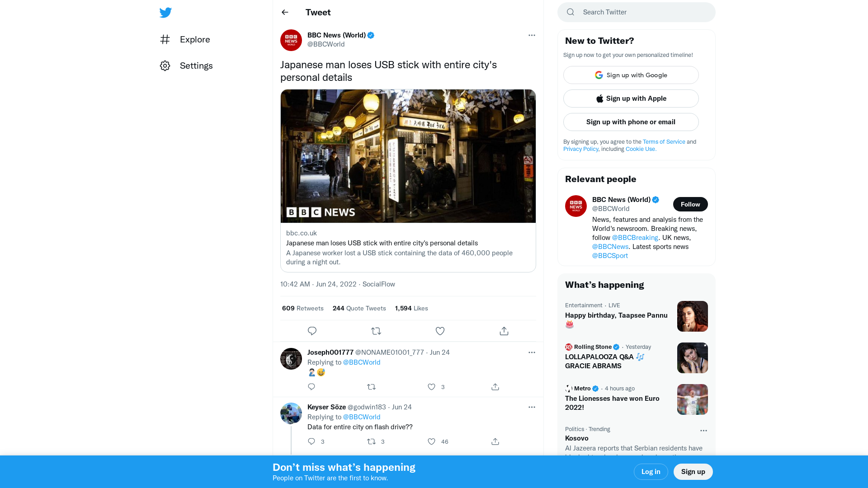
Task: Reply to the BBC World tweet
Action: (x=312, y=331)
